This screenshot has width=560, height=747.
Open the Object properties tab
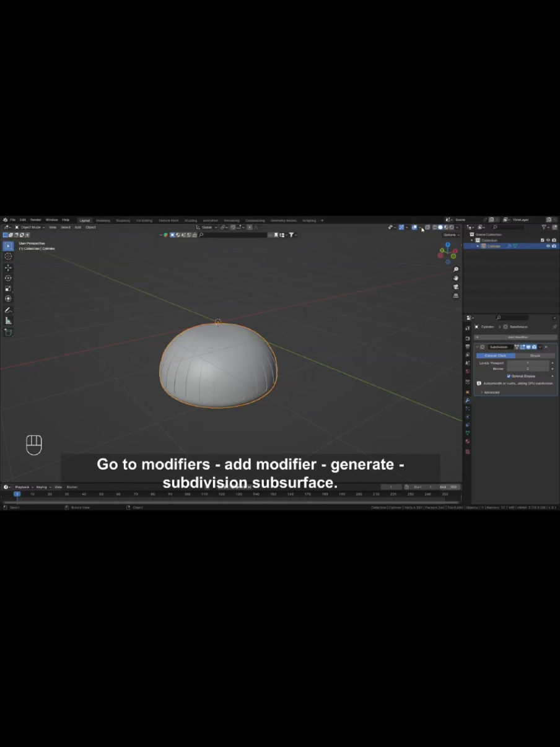[468, 392]
